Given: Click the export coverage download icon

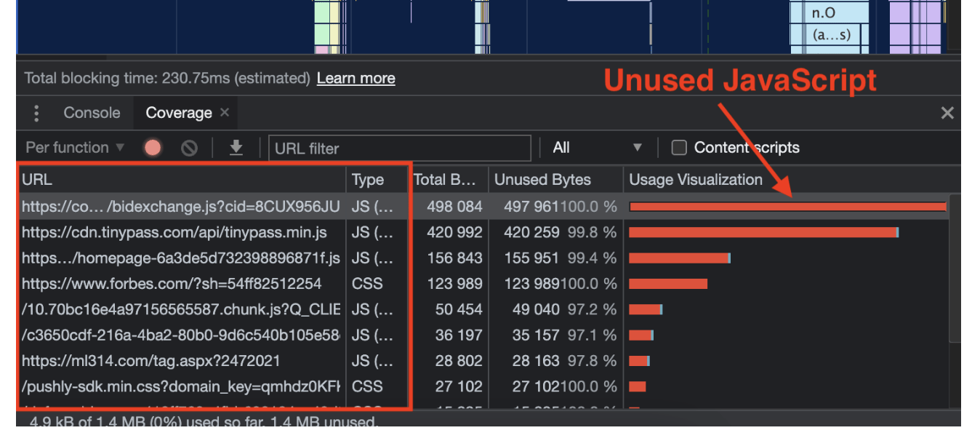Looking at the screenshot, I should (236, 148).
